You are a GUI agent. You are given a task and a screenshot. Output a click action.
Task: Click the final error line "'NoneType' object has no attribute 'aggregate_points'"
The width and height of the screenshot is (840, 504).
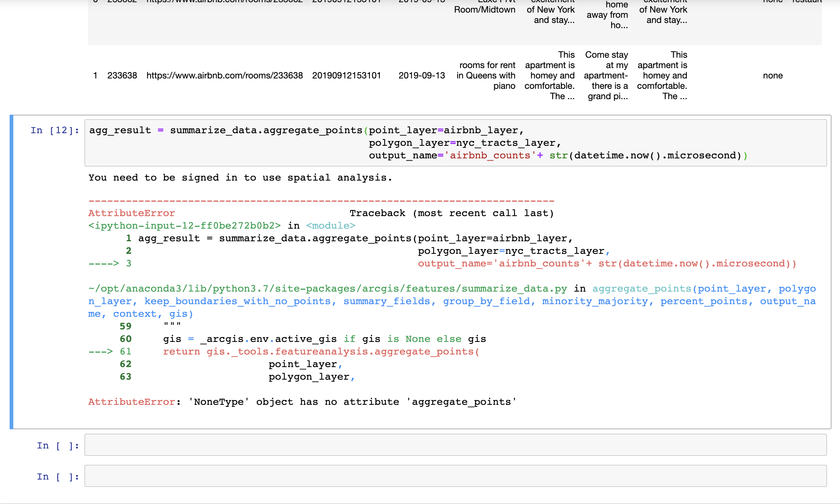click(x=352, y=402)
